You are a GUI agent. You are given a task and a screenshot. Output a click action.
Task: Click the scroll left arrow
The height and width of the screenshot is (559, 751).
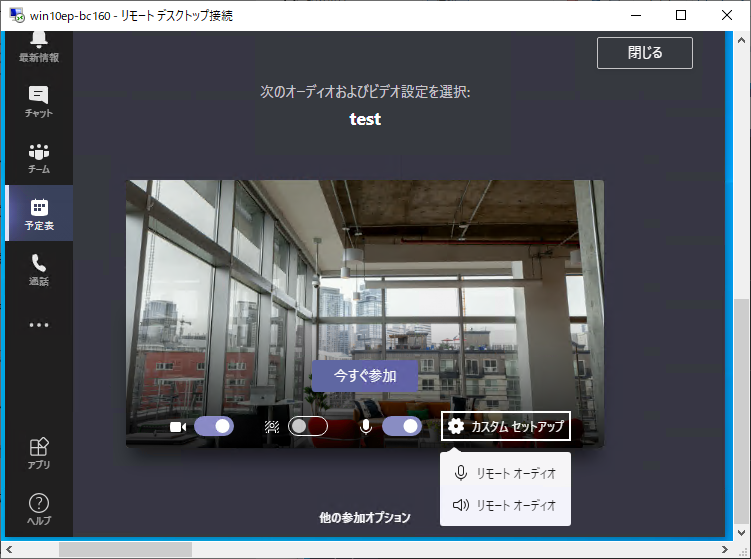[x=9, y=549]
